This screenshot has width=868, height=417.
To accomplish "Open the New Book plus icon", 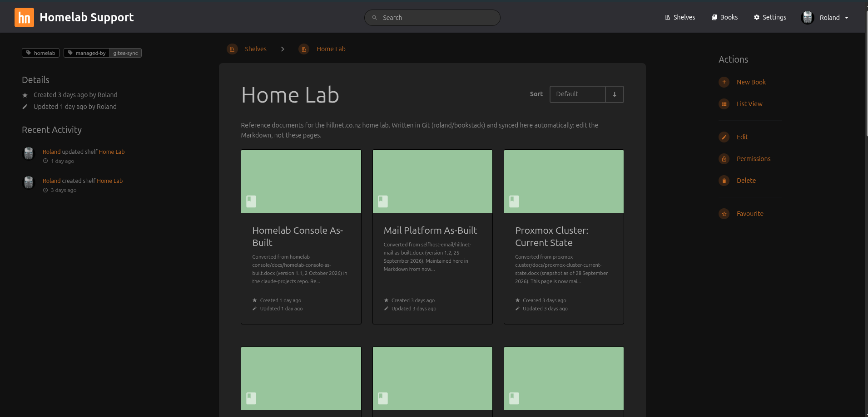I will click(724, 82).
